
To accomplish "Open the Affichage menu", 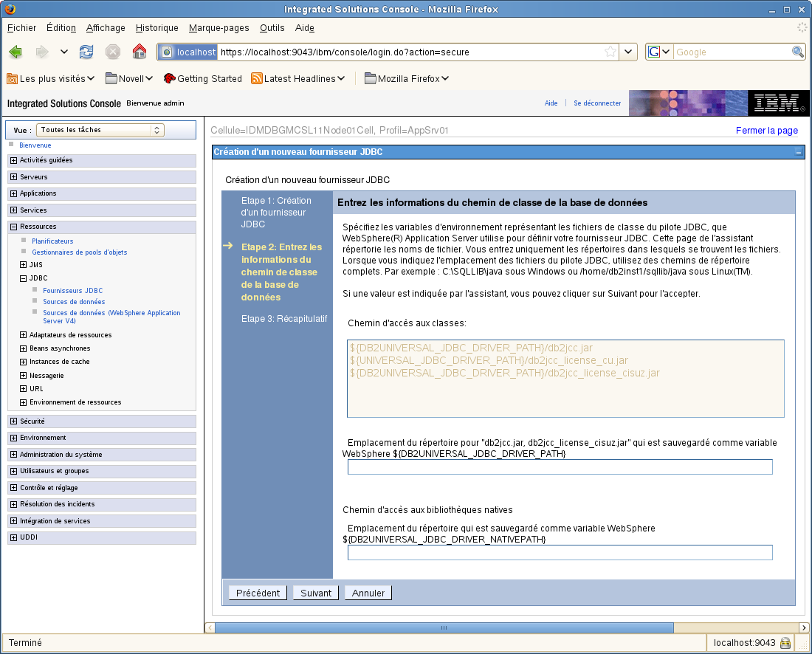I will (x=106, y=28).
